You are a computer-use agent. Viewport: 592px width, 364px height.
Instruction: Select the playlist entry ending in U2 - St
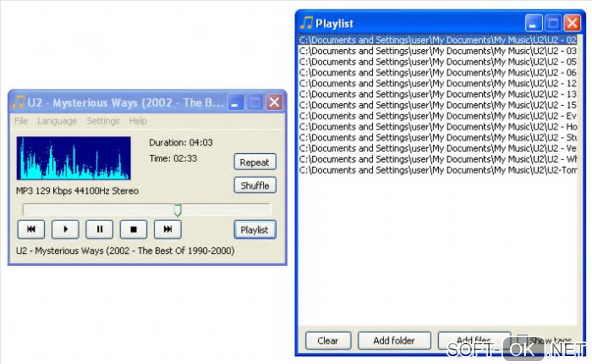click(438, 138)
